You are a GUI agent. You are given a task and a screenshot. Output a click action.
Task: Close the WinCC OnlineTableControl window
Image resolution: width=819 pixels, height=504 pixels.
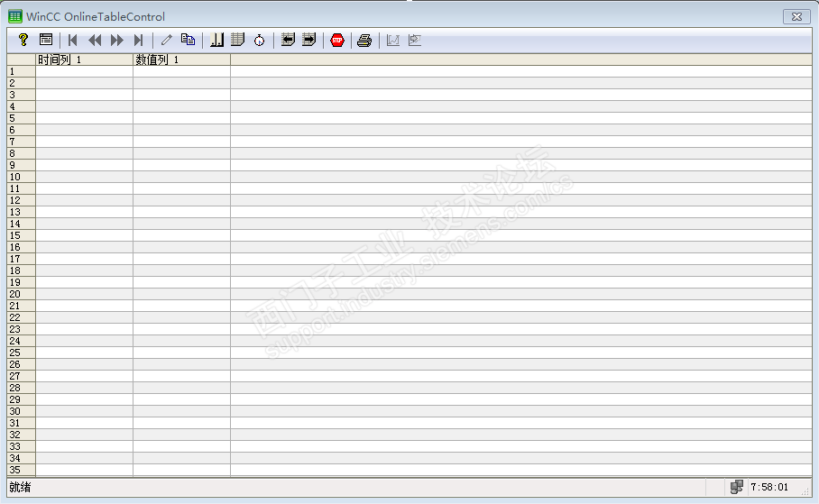796,17
